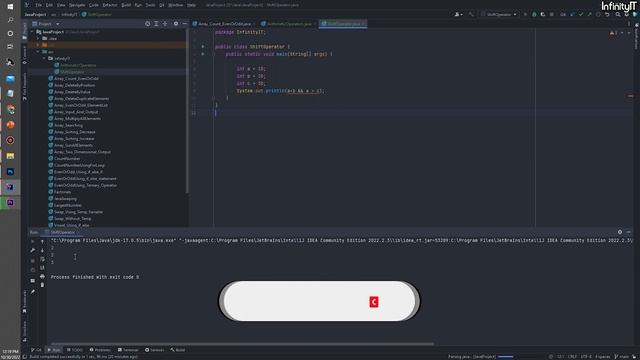Click the Print icon in Run console
The height and width of the screenshot is (360, 640).
[42, 277]
